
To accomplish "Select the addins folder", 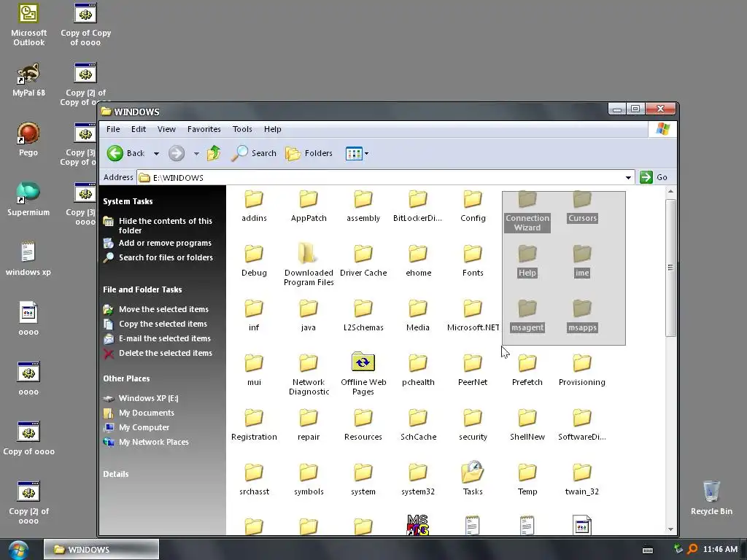I will (x=254, y=206).
